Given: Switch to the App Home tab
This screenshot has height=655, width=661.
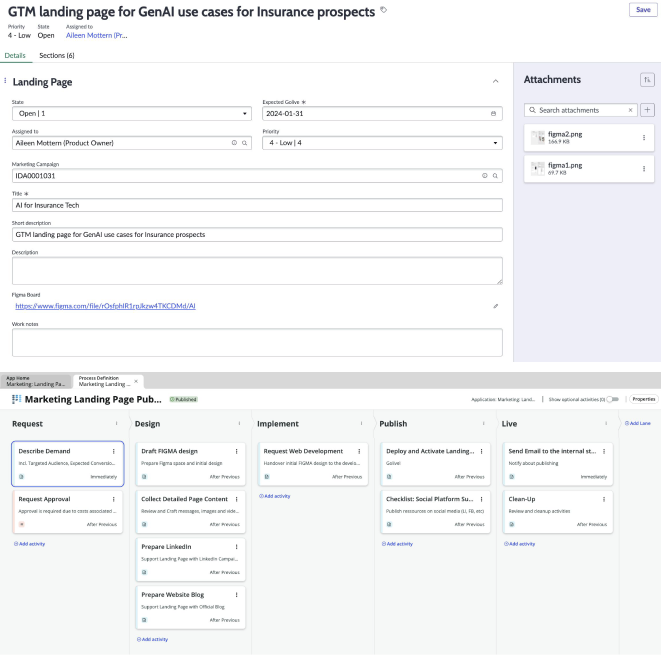Looking at the screenshot, I should pos(36,381).
